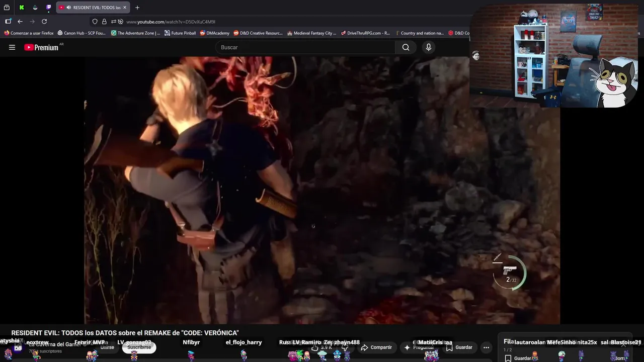Open DMAcademy bookmark
Viewport: 644px width, 362px height.
[215, 33]
